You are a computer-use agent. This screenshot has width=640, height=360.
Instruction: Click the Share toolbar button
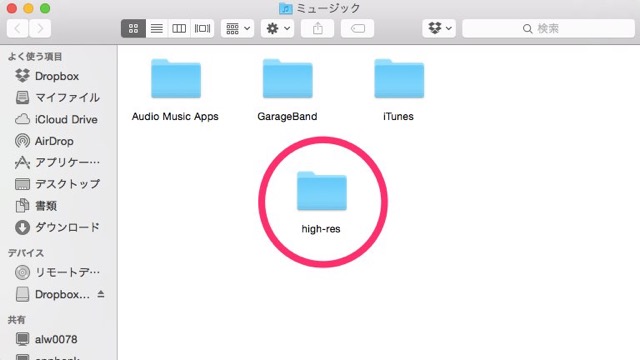click(x=318, y=28)
